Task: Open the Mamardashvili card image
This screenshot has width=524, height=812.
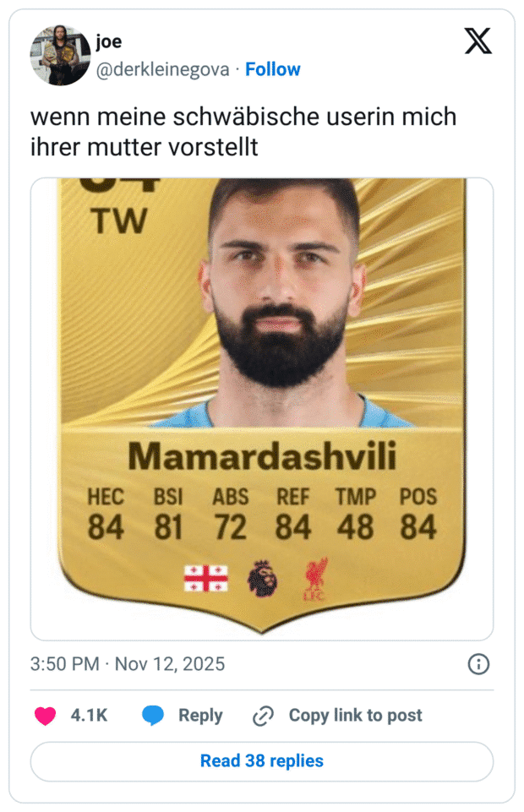Action: [x=262, y=409]
